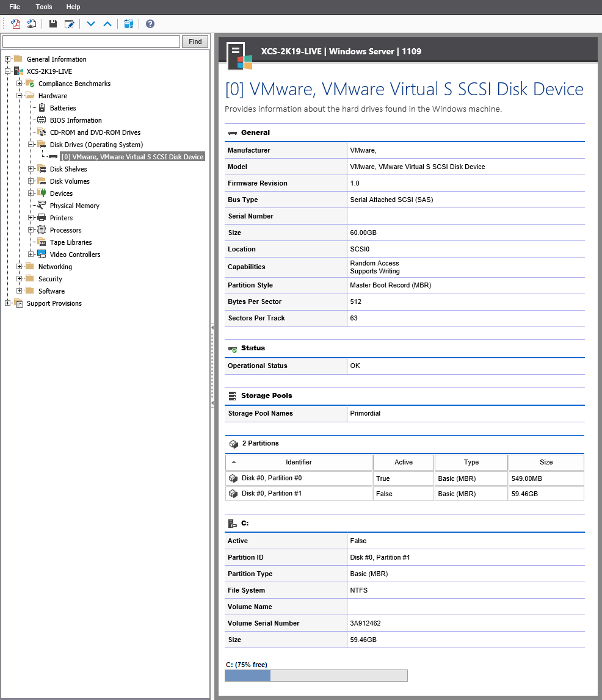
Task: Click the blue down chevron toolbar icon
Action: pos(90,24)
